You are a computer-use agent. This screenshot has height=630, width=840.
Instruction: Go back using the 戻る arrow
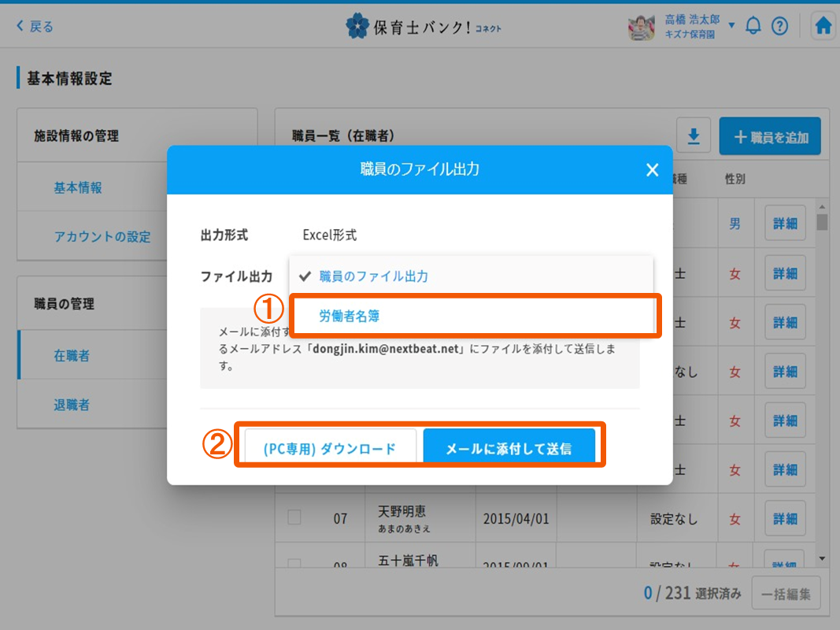point(35,27)
